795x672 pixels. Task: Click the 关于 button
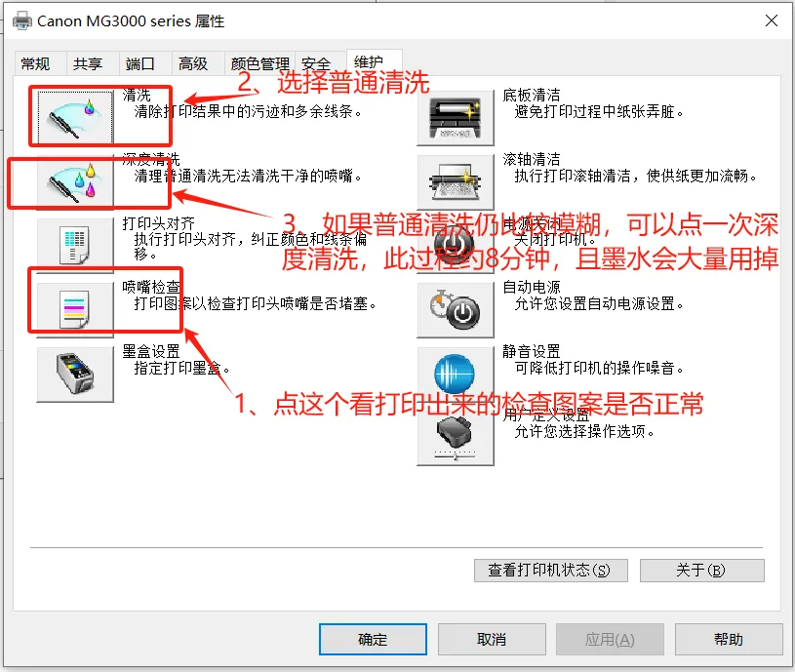click(701, 571)
